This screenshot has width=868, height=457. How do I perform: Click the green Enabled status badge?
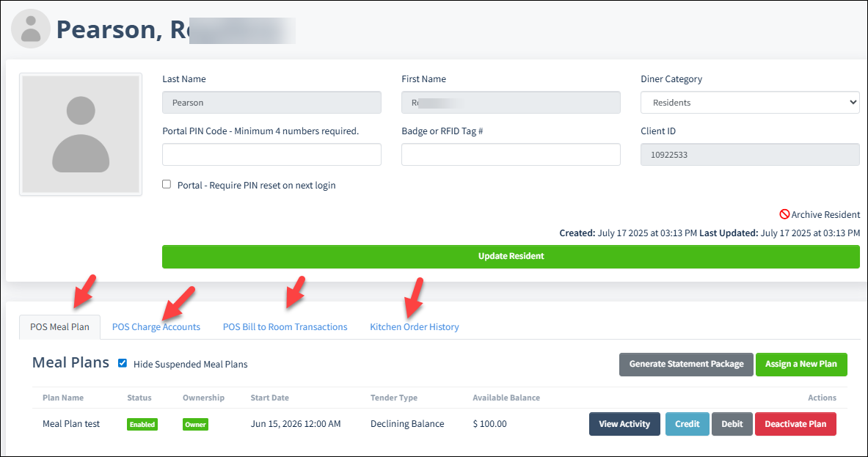(x=142, y=424)
